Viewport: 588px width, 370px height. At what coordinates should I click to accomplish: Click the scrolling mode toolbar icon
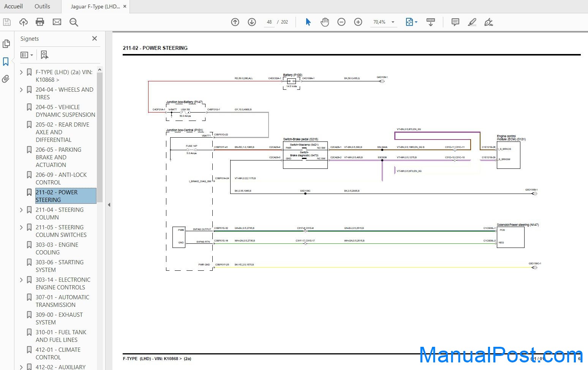(x=431, y=22)
